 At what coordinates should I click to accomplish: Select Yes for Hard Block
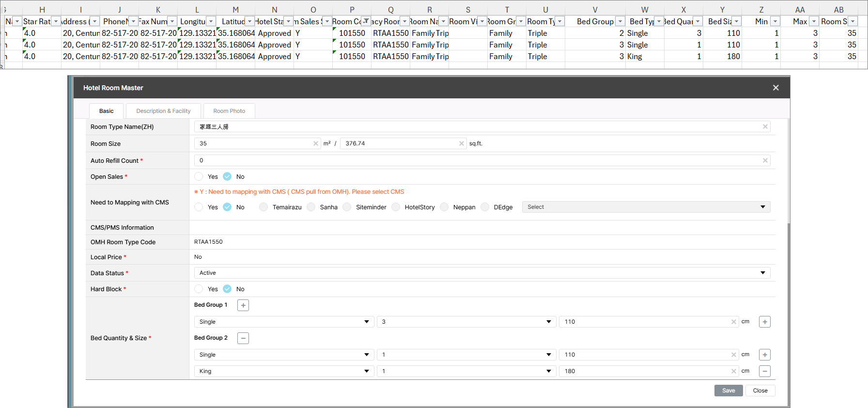pos(199,289)
